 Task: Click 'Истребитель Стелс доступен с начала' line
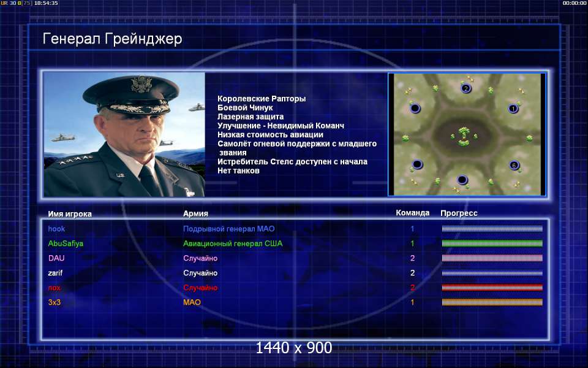pyautogui.click(x=292, y=162)
